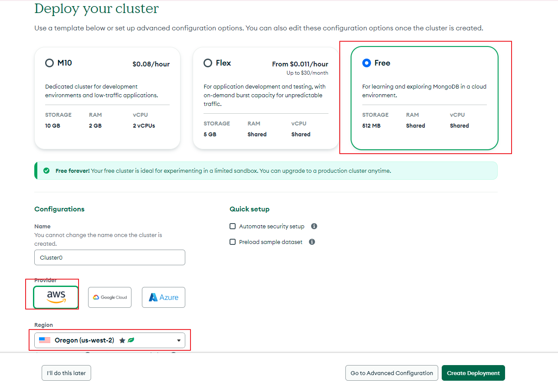The width and height of the screenshot is (558, 392).
Task: Check the Preload sample dataset box
Action: (x=233, y=242)
